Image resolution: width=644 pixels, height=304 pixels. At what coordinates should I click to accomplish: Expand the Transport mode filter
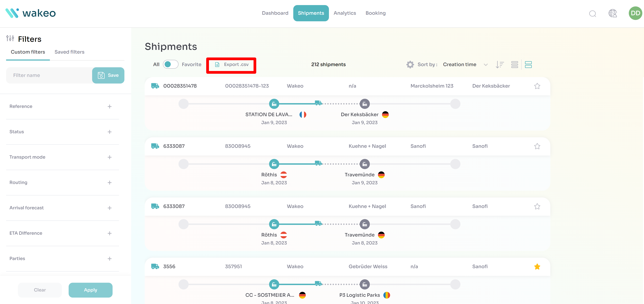click(110, 157)
